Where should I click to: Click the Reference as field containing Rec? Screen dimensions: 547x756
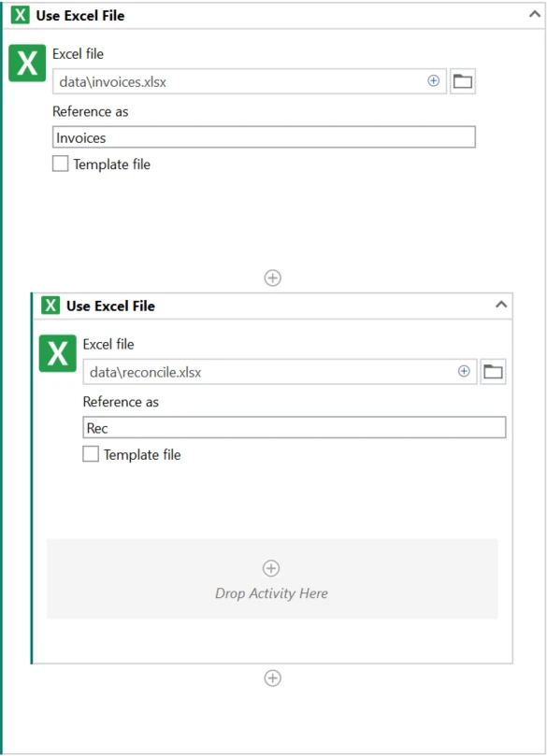pos(295,427)
